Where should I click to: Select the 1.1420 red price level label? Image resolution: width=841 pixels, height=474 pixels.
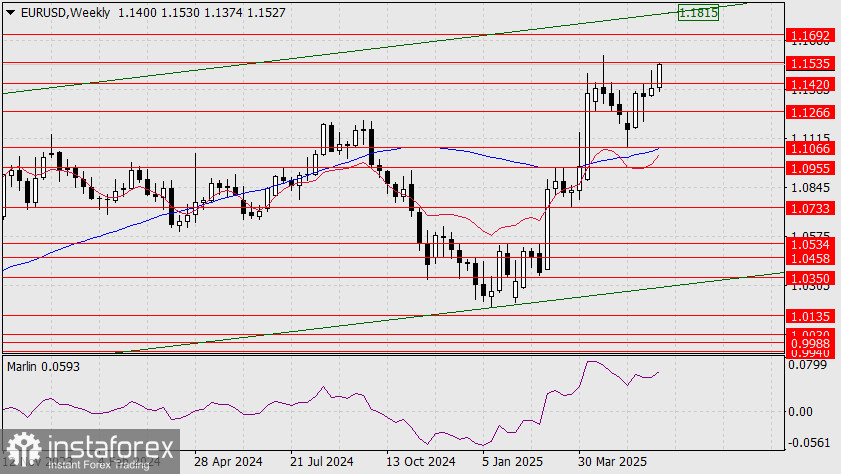tap(810, 85)
